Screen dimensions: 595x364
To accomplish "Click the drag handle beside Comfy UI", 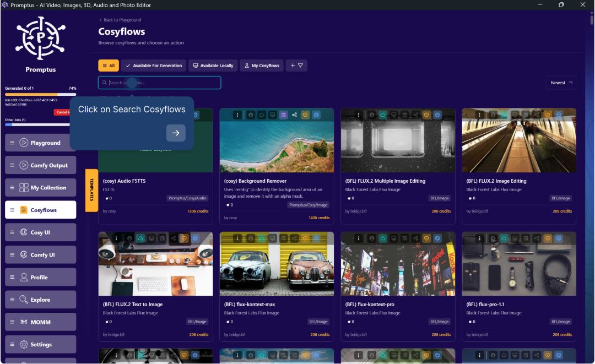I will click(x=12, y=255).
